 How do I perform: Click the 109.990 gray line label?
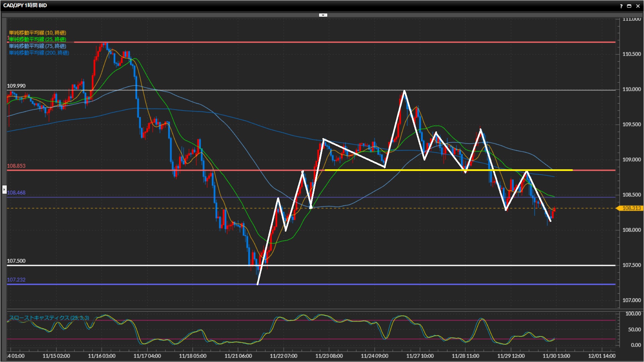pos(16,86)
